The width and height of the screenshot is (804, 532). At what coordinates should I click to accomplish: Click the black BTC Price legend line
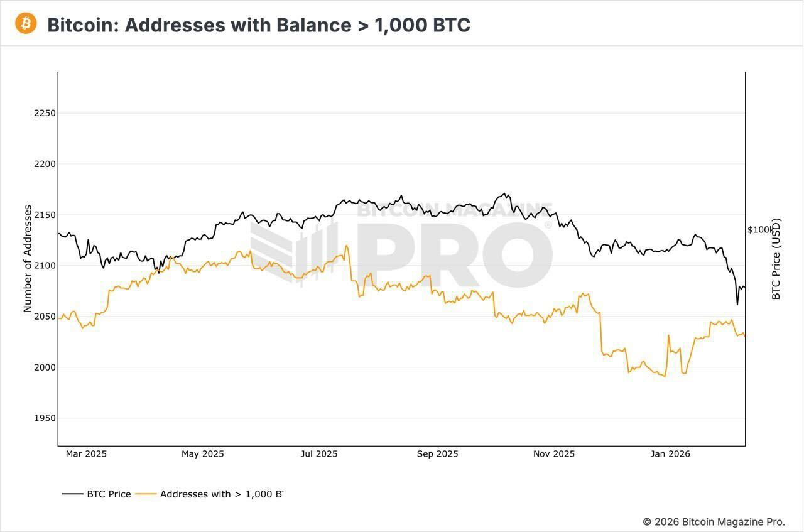coord(72,494)
